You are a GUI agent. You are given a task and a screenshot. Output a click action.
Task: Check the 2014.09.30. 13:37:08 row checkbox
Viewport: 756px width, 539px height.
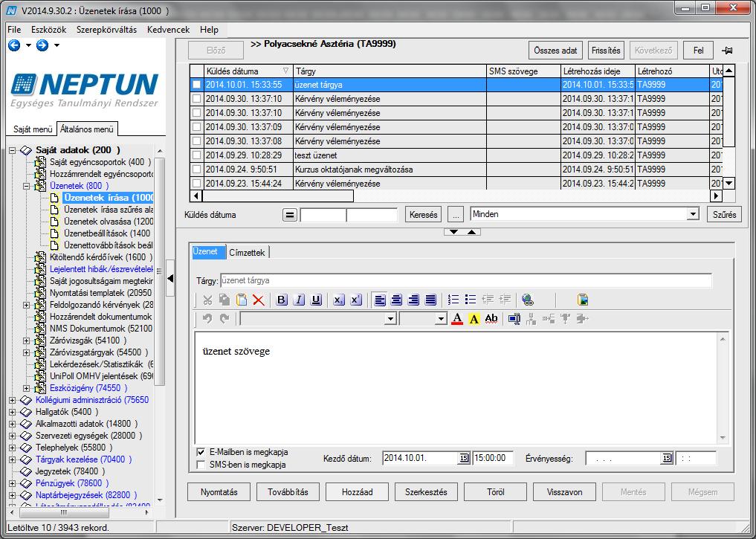pyautogui.click(x=196, y=141)
